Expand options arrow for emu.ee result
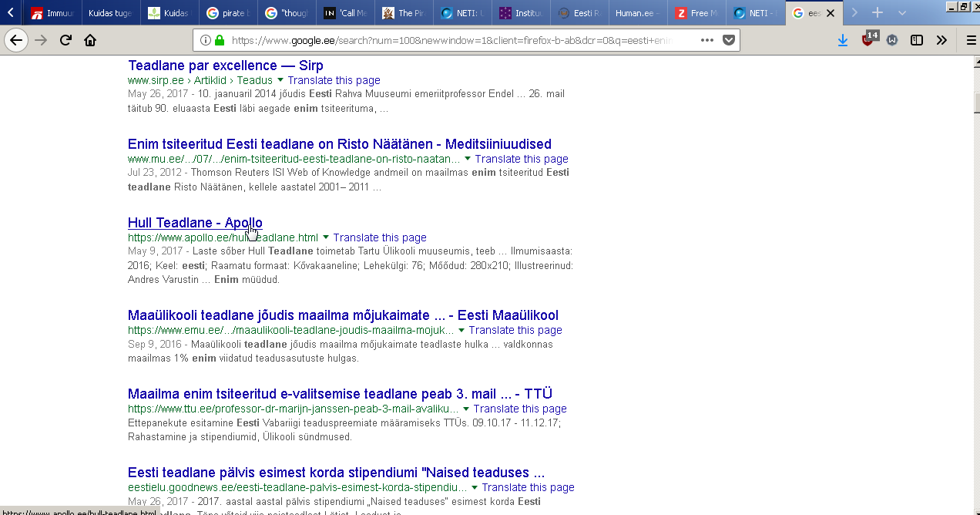This screenshot has height=515, width=980. coord(461,330)
